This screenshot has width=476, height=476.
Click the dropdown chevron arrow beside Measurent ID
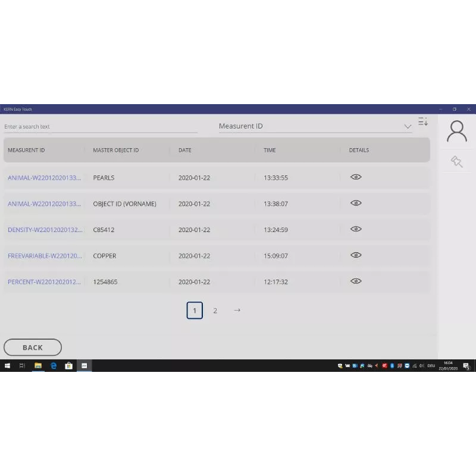(x=408, y=127)
